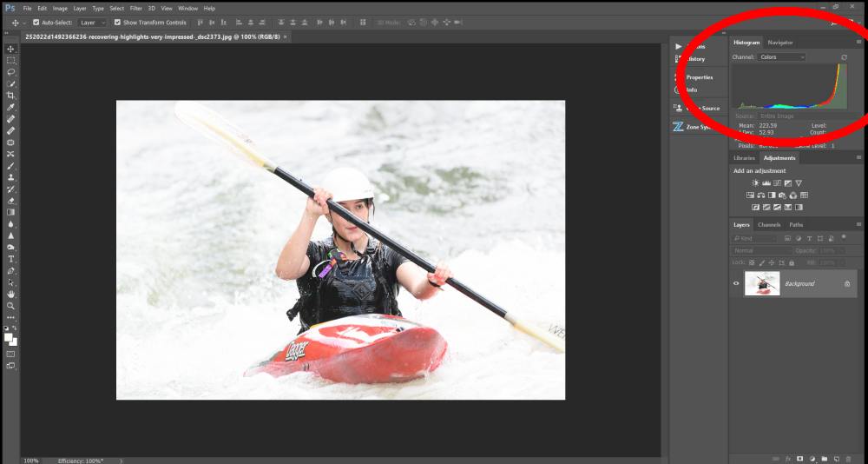868x464 pixels.
Task: Select the Type tool in toolbar
Action: [11, 259]
